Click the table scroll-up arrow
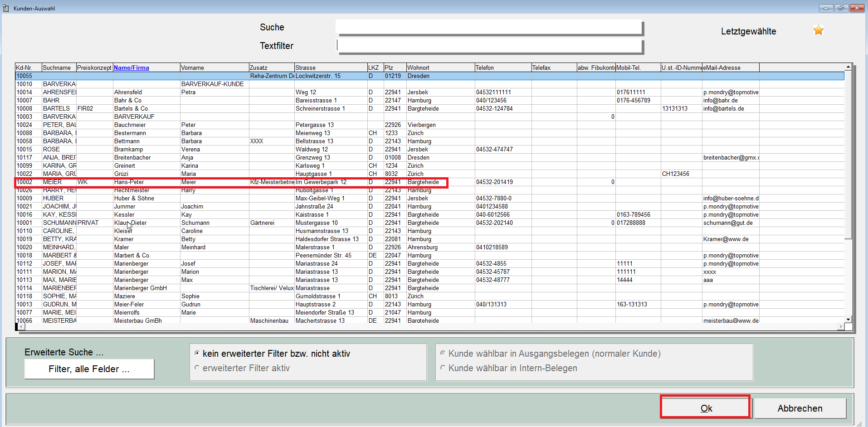The height and width of the screenshot is (427, 868). point(848,67)
